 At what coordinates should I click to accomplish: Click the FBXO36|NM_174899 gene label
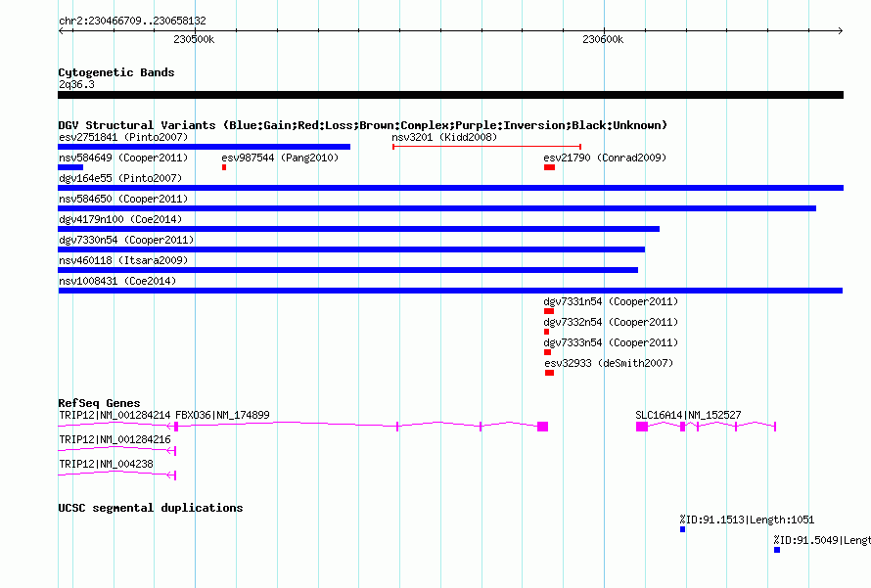click(222, 415)
